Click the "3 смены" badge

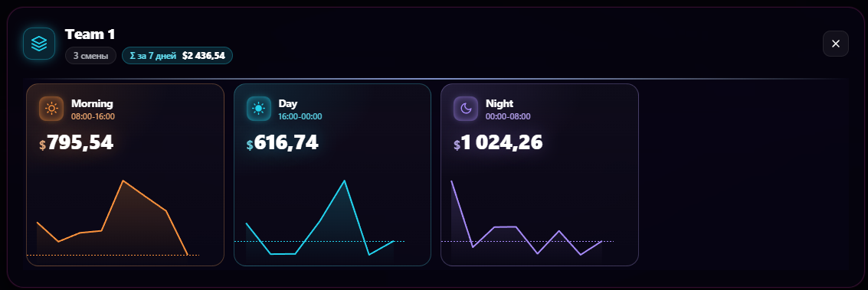click(x=91, y=56)
